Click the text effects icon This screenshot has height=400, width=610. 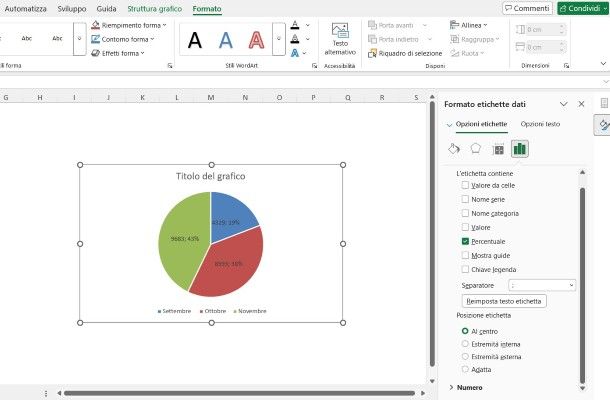tap(295, 53)
